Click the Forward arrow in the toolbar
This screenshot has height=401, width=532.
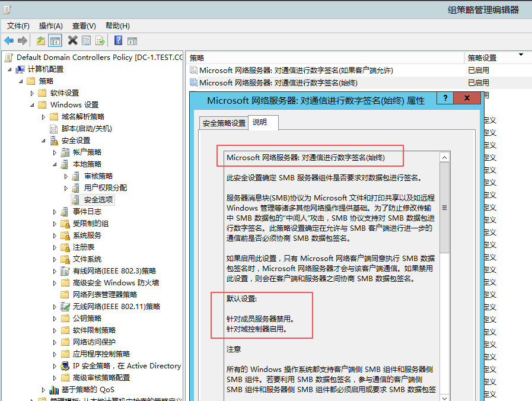coord(23,41)
